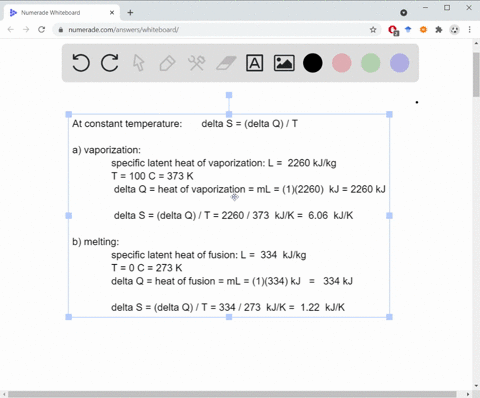The image size is (480, 398).
Task: Open the blue graduation-cap extension
Action: (x=408, y=30)
